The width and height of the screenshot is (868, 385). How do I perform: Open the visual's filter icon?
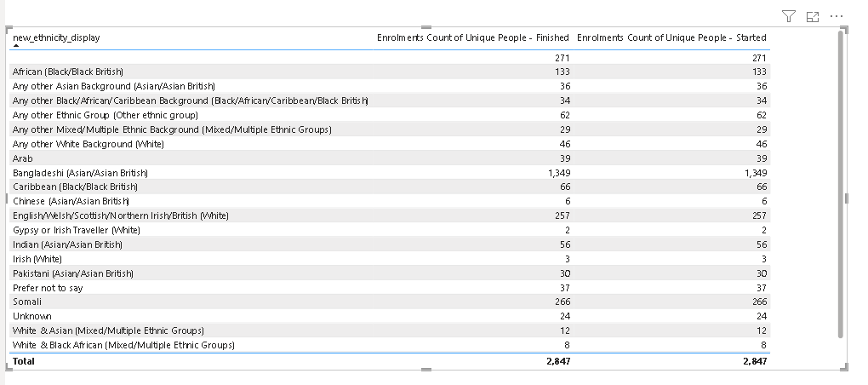point(789,17)
